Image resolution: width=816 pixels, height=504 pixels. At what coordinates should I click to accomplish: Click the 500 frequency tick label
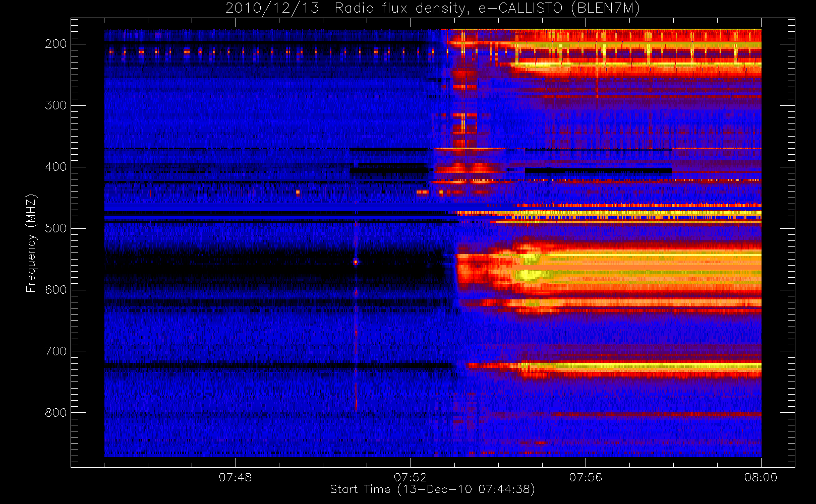pos(55,229)
